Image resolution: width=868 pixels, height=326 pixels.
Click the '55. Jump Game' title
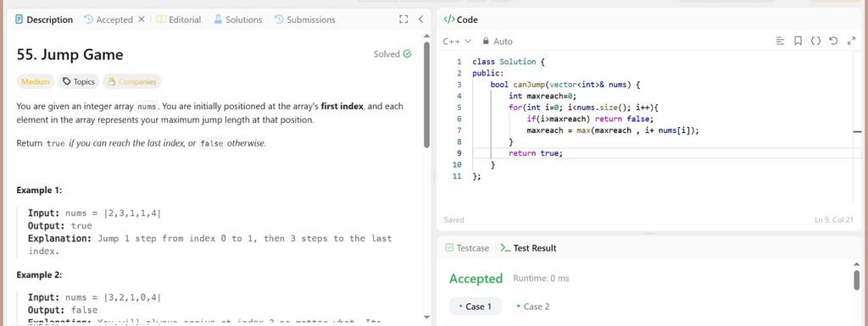[x=70, y=55]
